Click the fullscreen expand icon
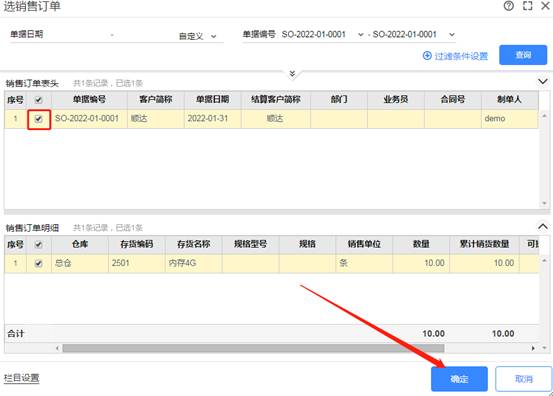This screenshot has width=553, height=396. pyautogui.click(x=527, y=6)
